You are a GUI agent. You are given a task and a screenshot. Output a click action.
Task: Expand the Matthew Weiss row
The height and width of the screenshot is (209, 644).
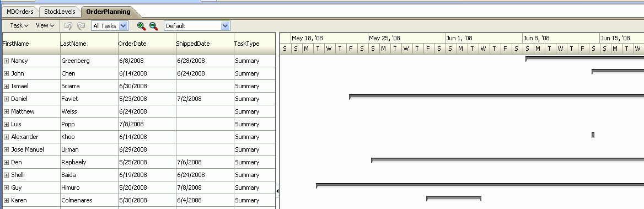pos(6,112)
